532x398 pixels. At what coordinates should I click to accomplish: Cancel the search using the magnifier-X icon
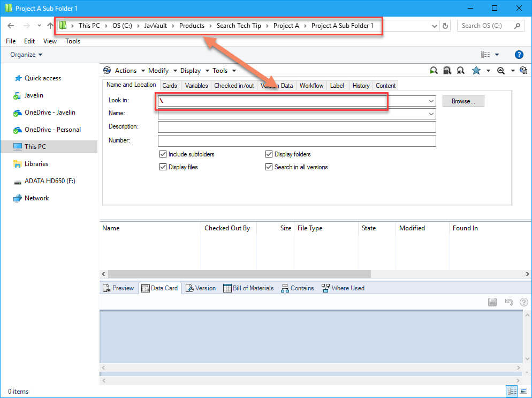click(x=461, y=70)
